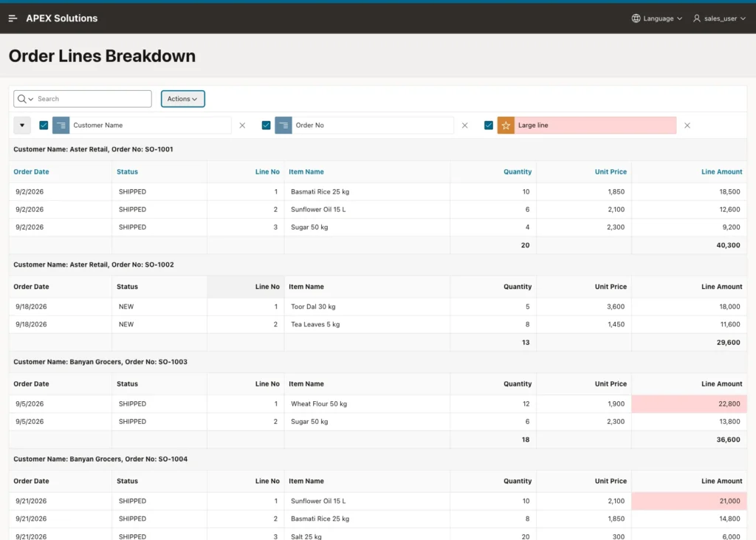The image size is (756, 540).
Task: Select group heading Aster Retail SO-1001
Action: tap(93, 150)
